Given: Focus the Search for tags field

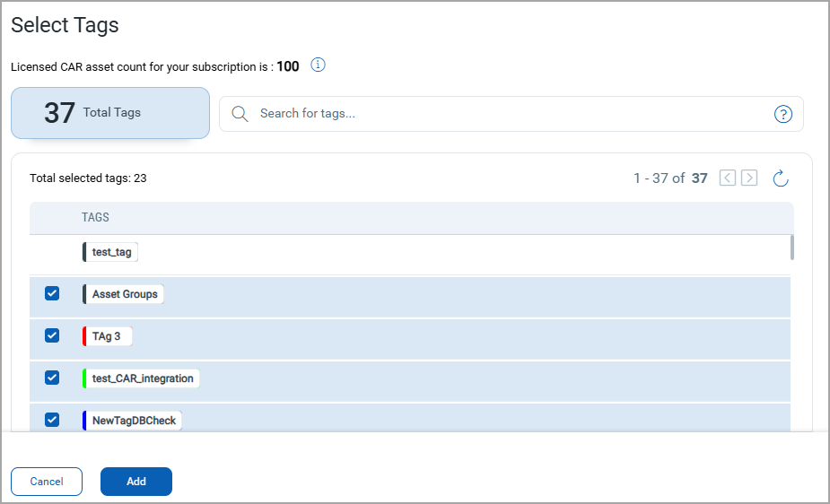Looking at the screenshot, I should pyautogui.click(x=511, y=114).
